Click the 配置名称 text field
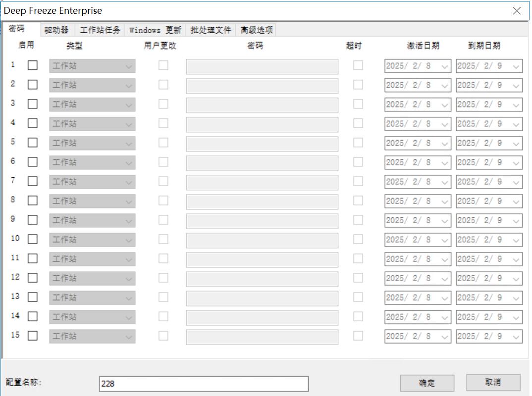Viewport: 532px width, 396px height. click(x=204, y=384)
